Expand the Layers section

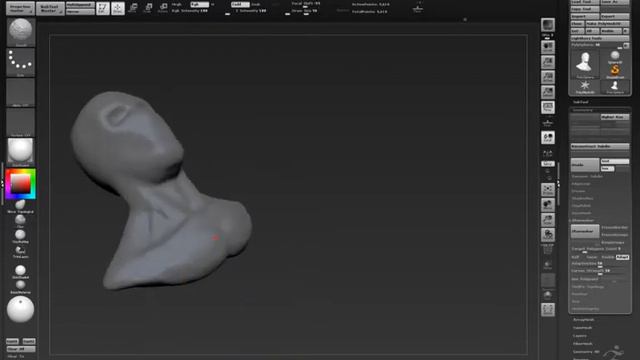580,336
